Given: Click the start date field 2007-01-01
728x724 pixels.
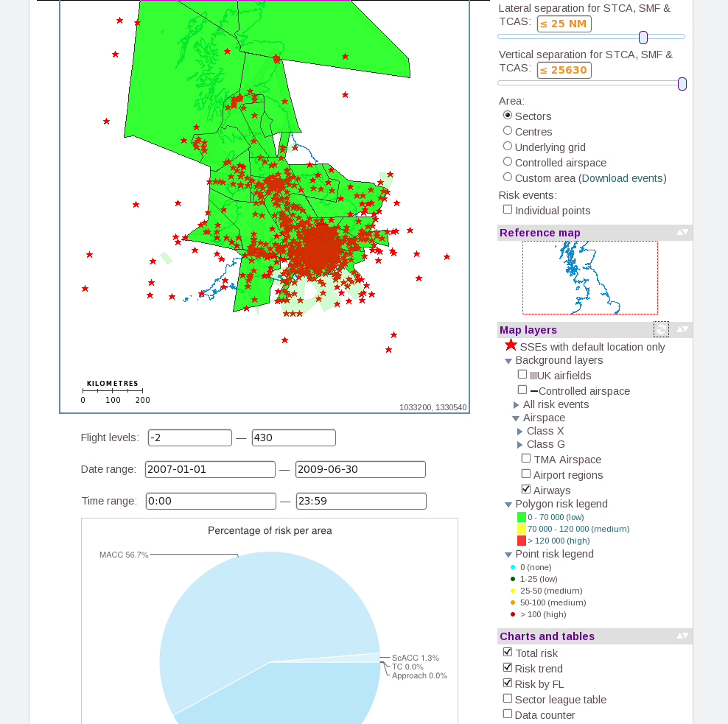Looking at the screenshot, I should 210,469.
